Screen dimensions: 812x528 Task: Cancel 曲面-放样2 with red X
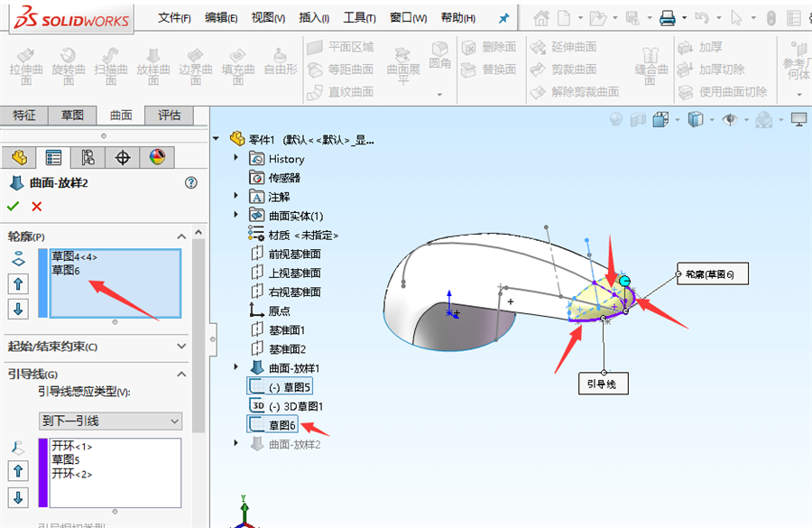(x=37, y=206)
